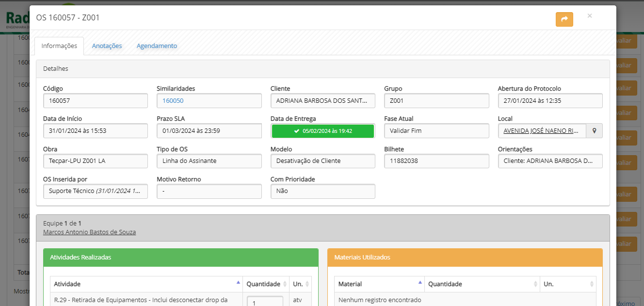Click the map pin icon beside Local
Screen dimensions: 644x306
594,131
